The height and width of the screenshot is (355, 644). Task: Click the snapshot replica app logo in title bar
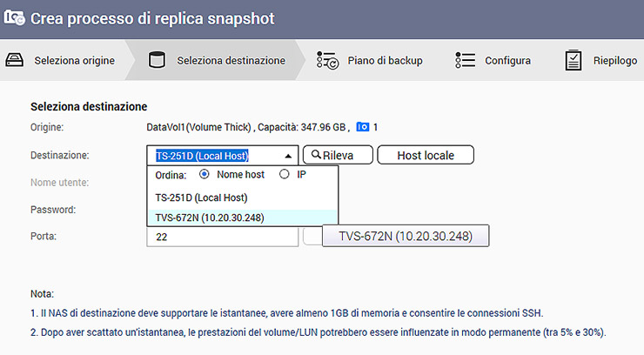pyautogui.click(x=14, y=18)
